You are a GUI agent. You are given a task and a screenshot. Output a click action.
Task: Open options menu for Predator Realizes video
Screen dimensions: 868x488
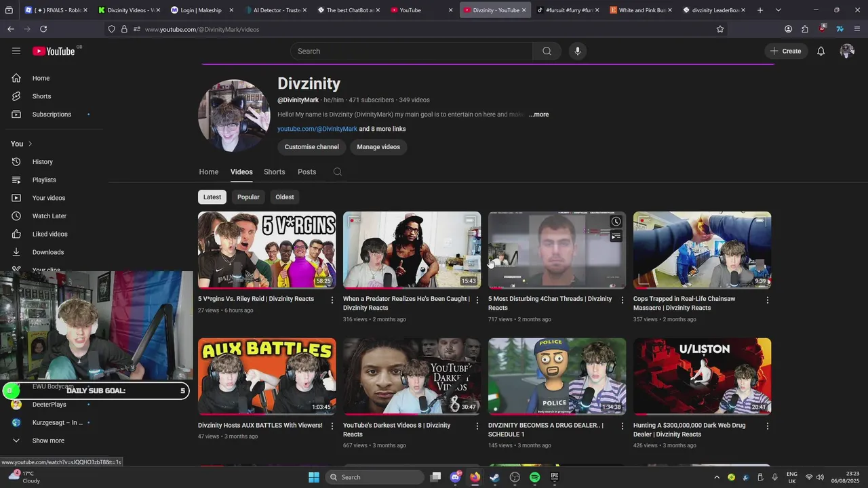[477, 300]
